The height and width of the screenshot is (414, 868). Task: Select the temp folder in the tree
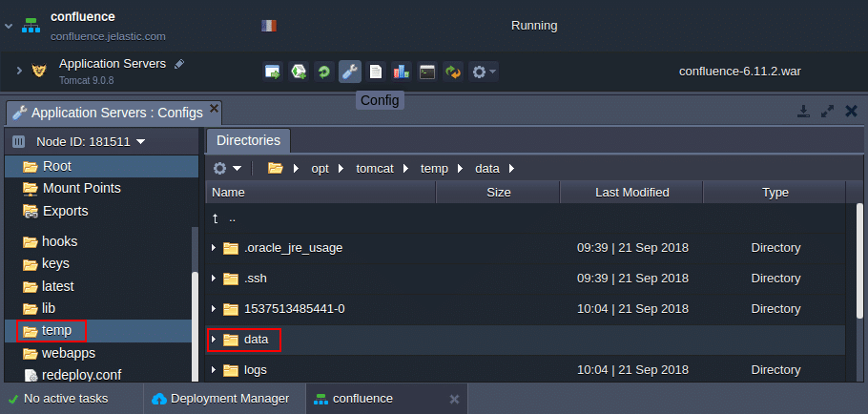coord(97,331)
